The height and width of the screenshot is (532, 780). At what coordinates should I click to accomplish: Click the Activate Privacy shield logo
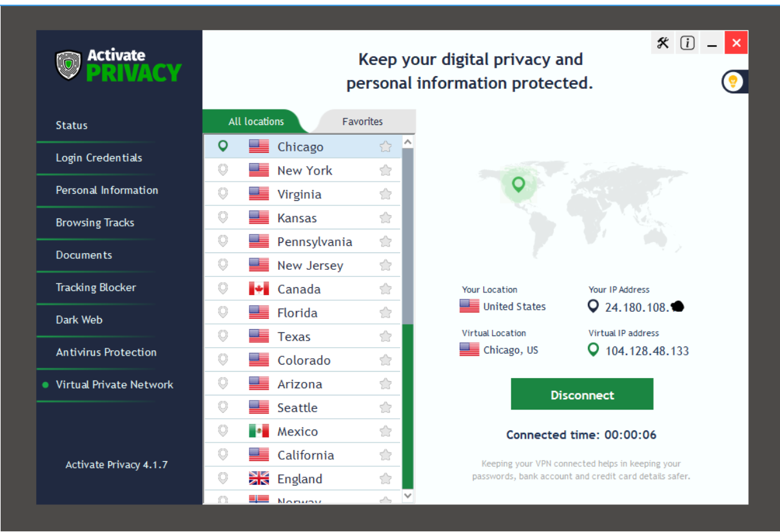click(x=68, y=66)
